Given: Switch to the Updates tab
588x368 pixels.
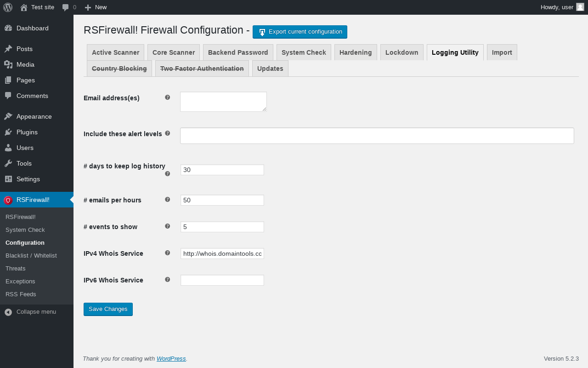Looking at the screenshot, I should tap(270, 69).
